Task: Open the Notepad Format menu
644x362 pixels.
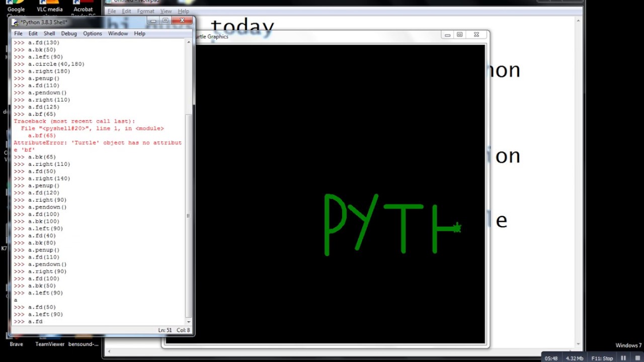Action: pyautogui.click(x=146, y=11)
